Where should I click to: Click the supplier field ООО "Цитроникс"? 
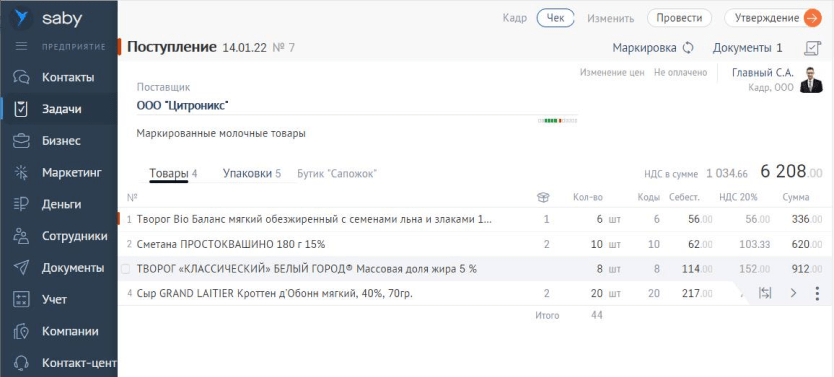[x=356, y=106]
